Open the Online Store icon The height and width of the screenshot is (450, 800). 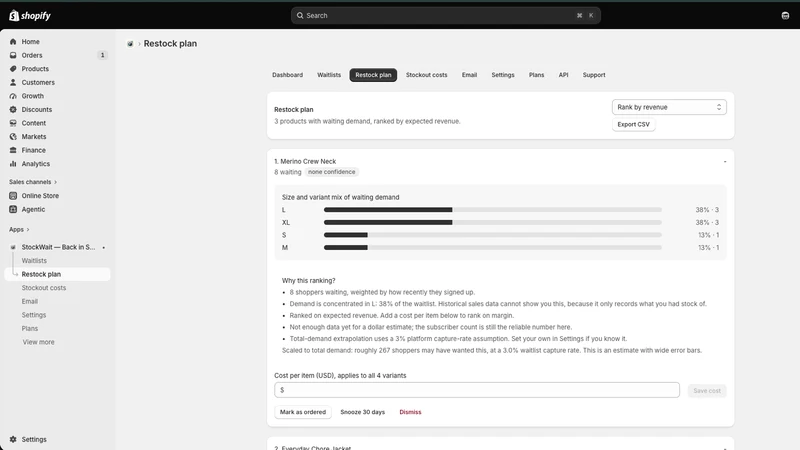click(x=13, y=195)
